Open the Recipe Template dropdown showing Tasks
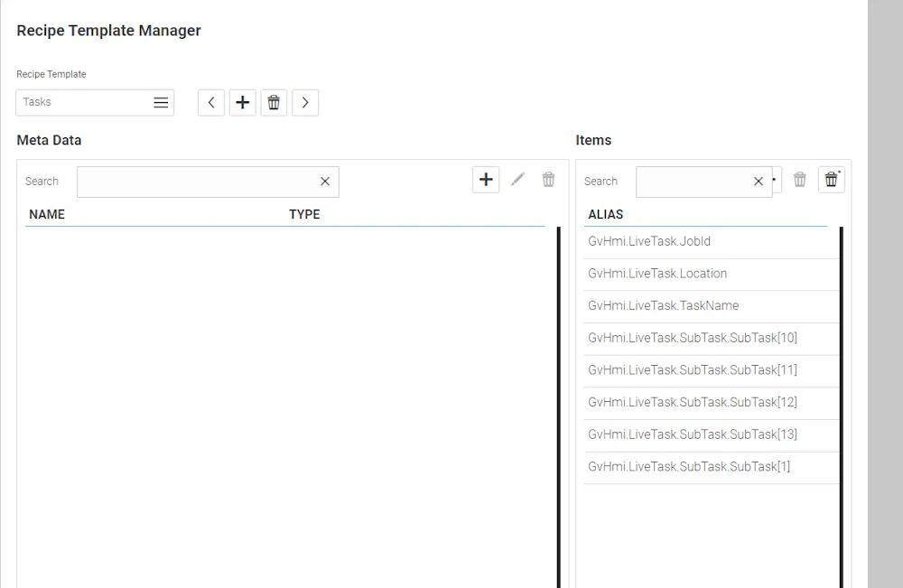The image size is (903, 588). click(95, 102)
